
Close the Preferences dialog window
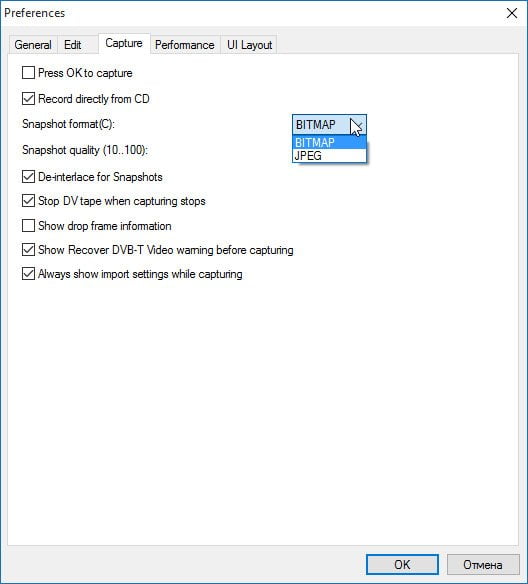[x=512, y=13]
